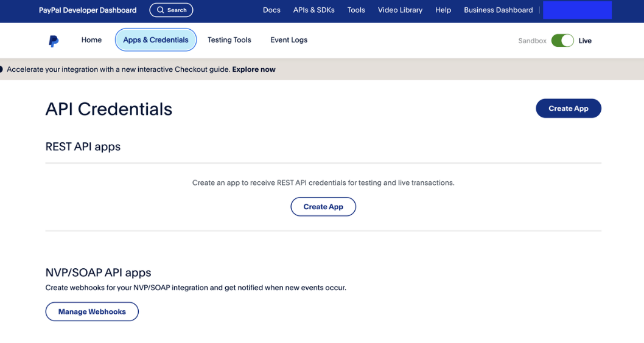Click the magnifier icon in Search

tap(161, 10)
